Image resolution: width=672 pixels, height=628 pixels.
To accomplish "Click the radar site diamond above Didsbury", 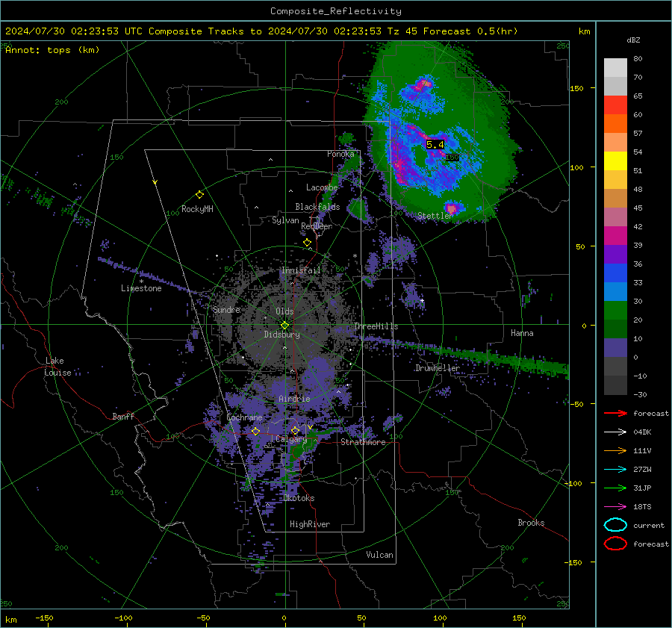I will tap(284, 325).
